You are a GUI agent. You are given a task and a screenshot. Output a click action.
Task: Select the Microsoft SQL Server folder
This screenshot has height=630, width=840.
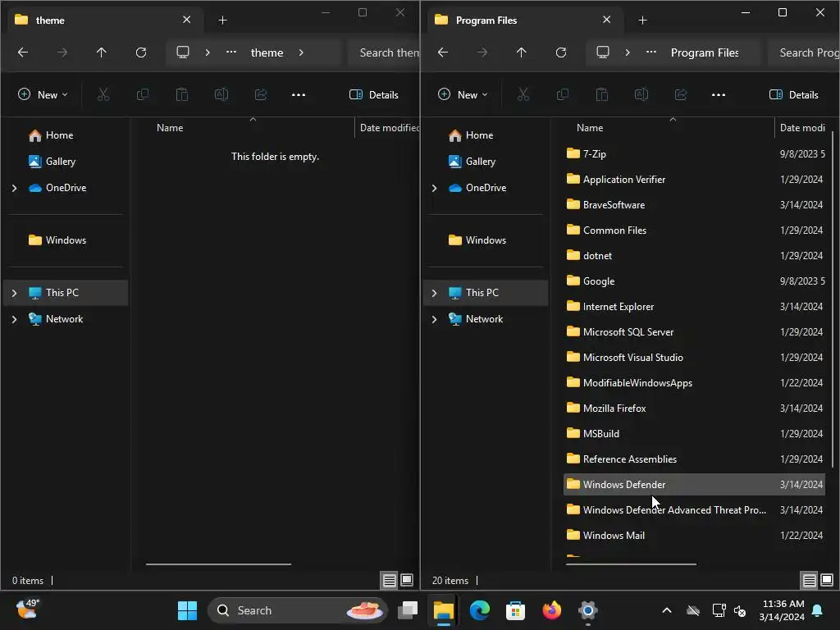click(x=694, y=332)
